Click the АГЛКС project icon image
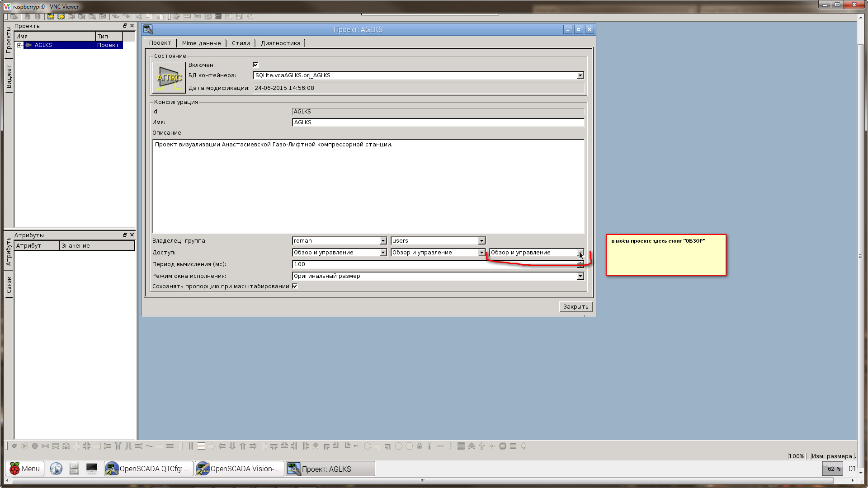The image size is (868, 488). point(169,78)
